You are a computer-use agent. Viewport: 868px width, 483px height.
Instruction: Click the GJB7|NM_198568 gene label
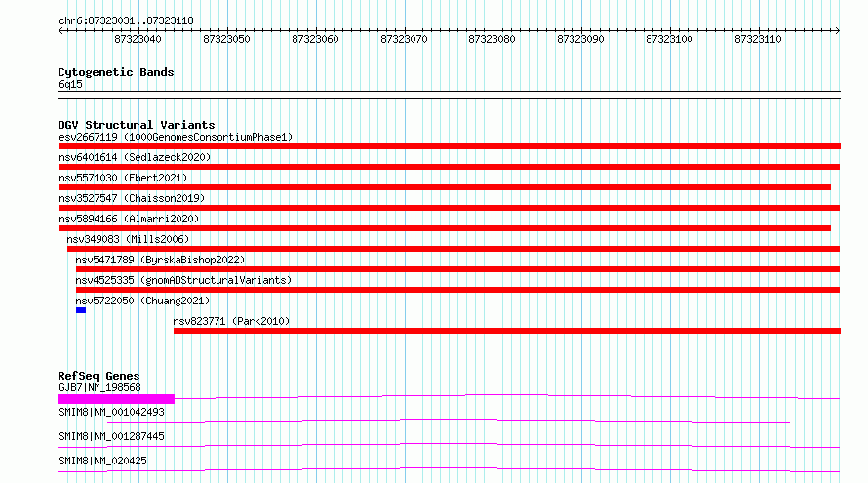coord(99,387)
